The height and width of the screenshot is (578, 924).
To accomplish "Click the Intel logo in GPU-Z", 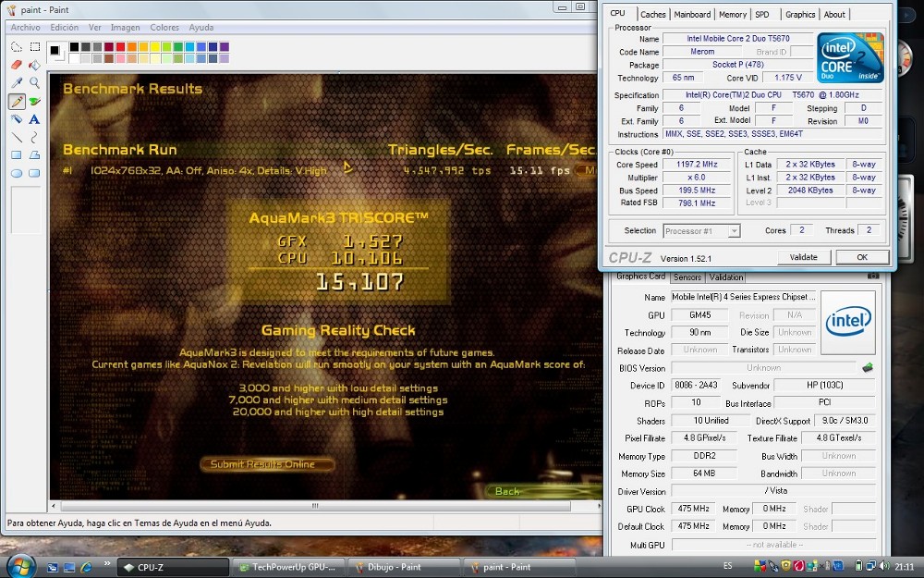I will pos(848,322).
